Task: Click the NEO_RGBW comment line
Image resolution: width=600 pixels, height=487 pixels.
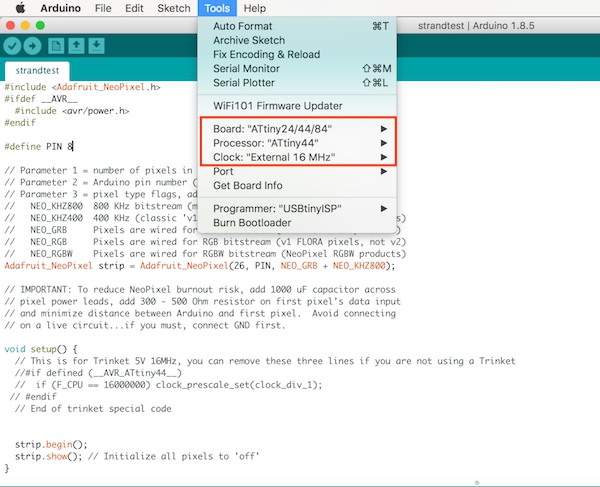Action: 205,254
